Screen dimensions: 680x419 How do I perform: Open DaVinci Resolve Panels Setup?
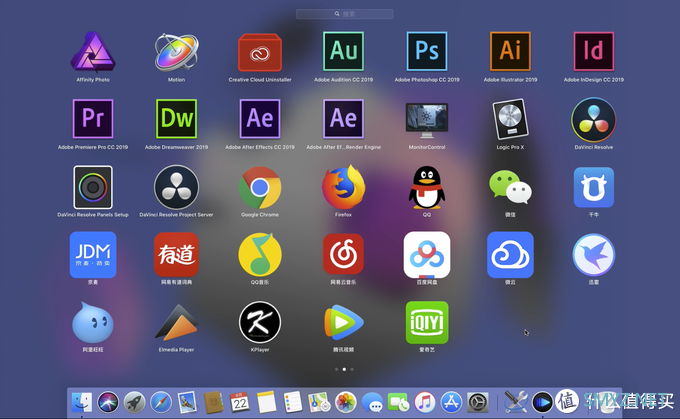click(93, 187)
